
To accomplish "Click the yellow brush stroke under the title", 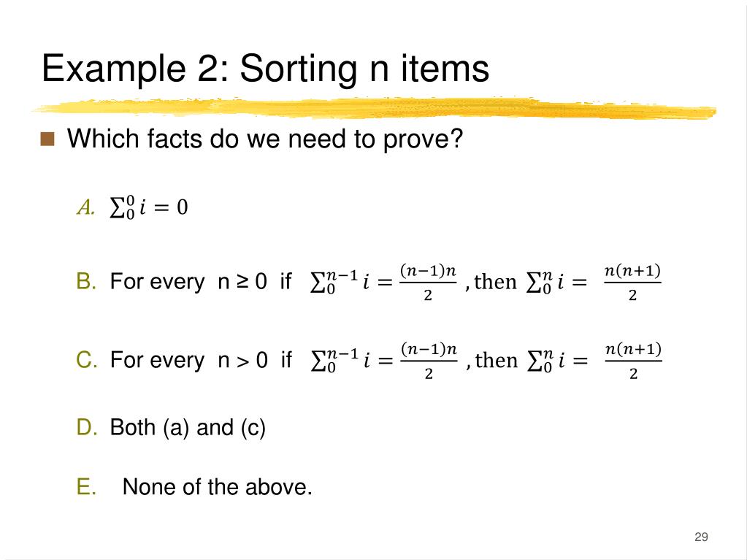I will click(x=374, y=108).
